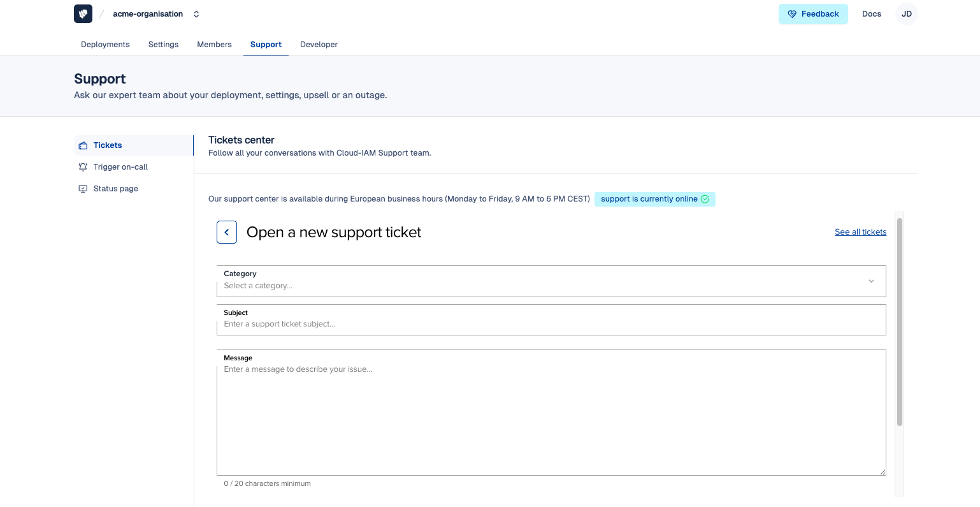
Task: Open the Category dropdown
Action: click(x=551, y=281)
